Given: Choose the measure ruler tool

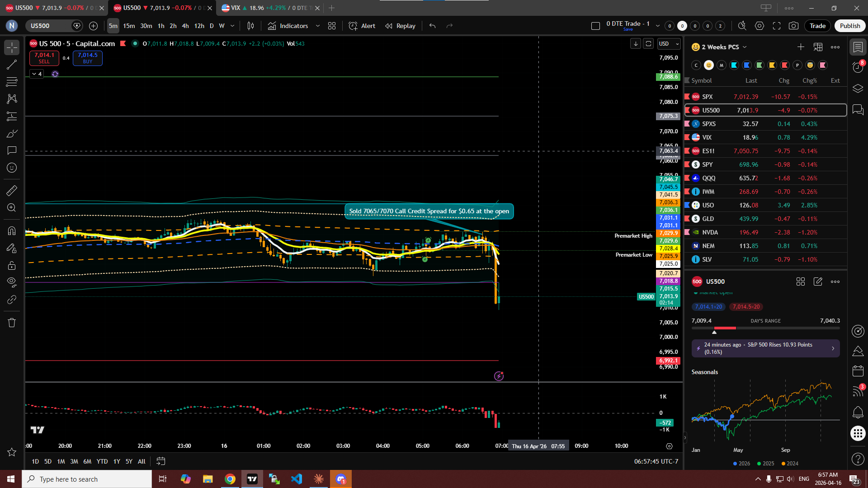Looking at the screenshot, I should point(12,190).
